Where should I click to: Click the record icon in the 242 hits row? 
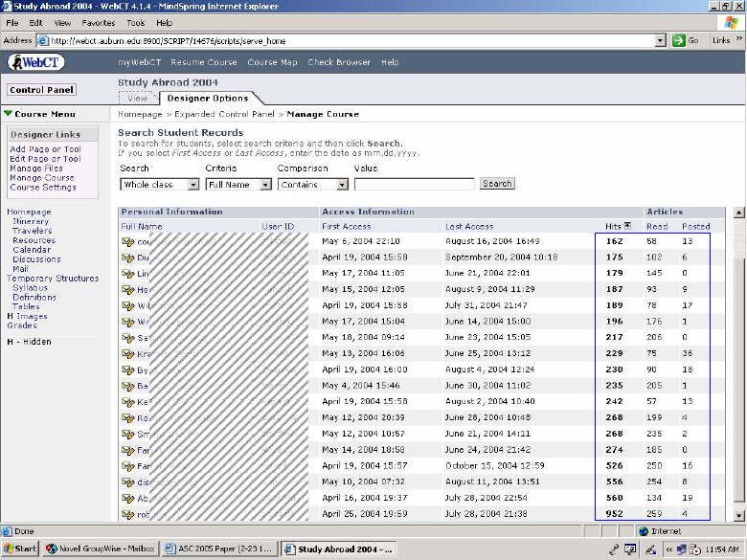127,402
